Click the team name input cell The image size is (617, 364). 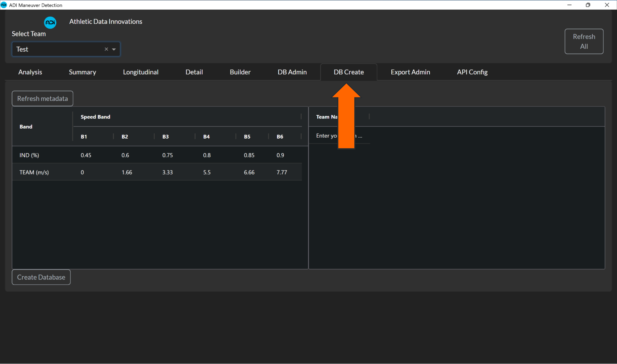click(x=339, y=136)
